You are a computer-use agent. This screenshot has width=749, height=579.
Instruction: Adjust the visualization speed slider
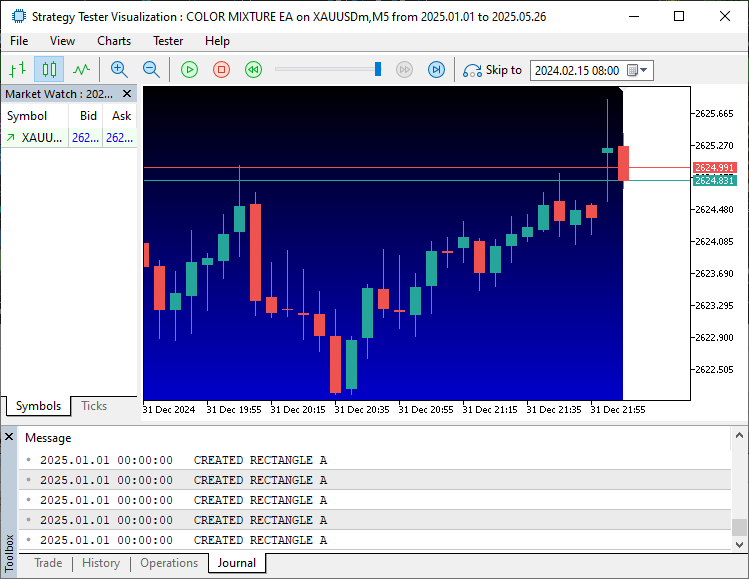click(378, 69)
